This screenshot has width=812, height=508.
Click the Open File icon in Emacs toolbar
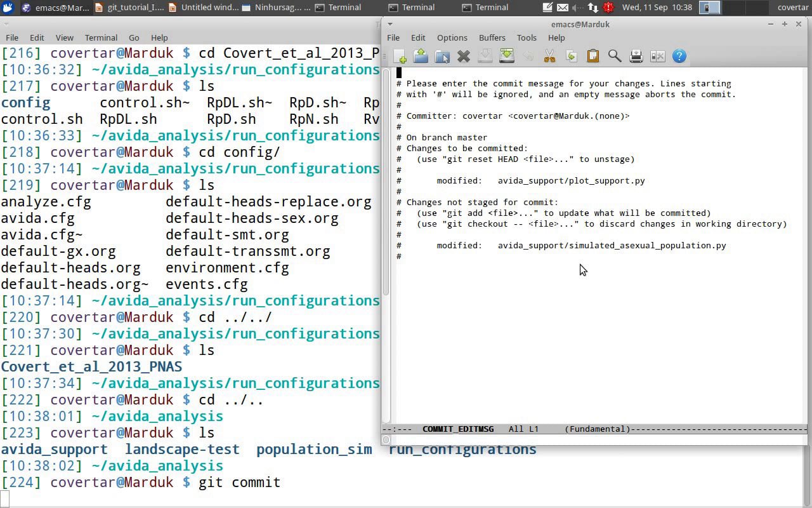click(421, 57)
